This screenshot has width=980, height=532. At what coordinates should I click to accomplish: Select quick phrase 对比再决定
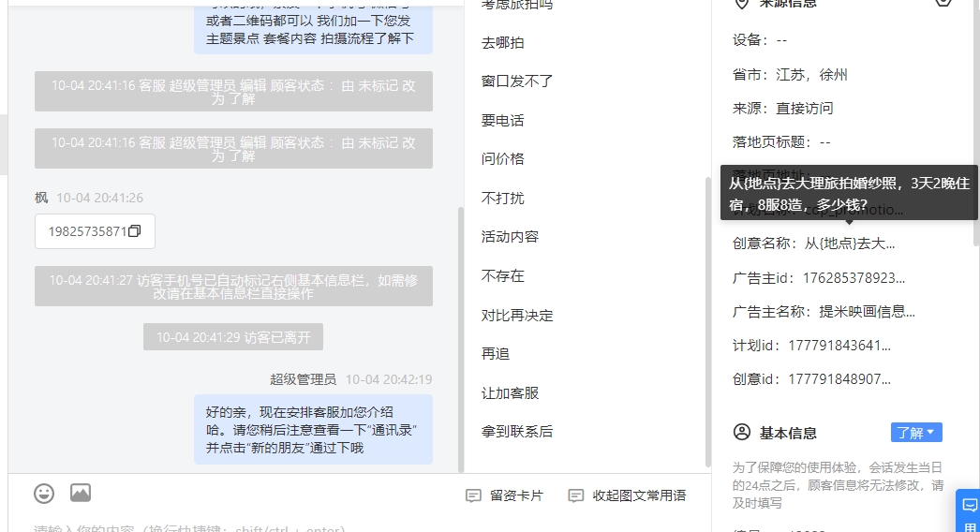point(517,315)
